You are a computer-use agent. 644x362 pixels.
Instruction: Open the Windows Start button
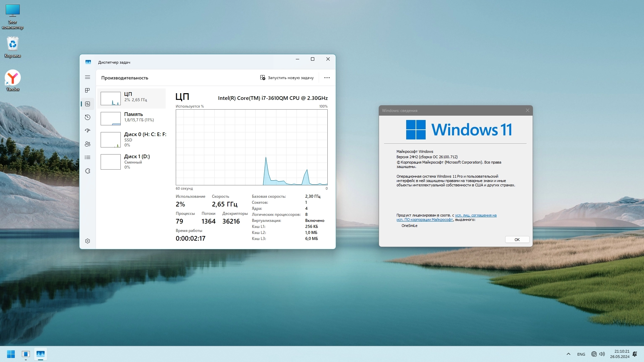pos(11,354)
